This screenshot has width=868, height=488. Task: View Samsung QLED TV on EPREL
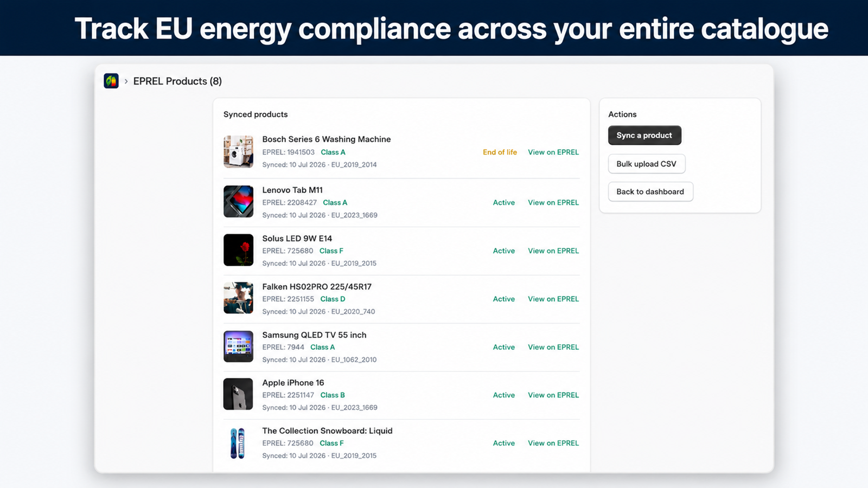tap(553, 348)
